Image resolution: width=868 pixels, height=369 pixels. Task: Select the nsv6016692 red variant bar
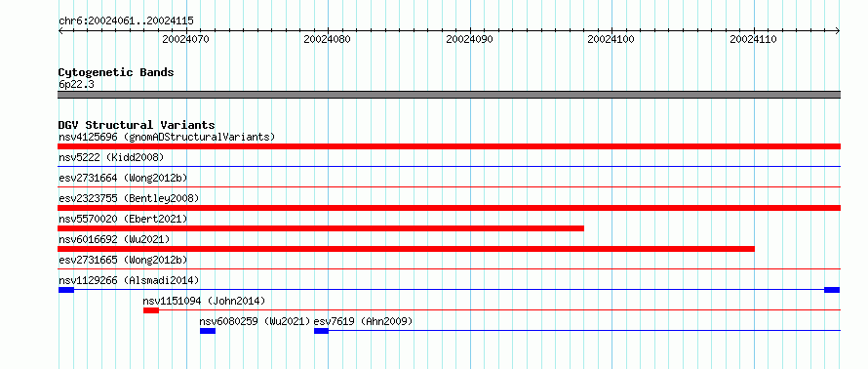tap(407, 249)
